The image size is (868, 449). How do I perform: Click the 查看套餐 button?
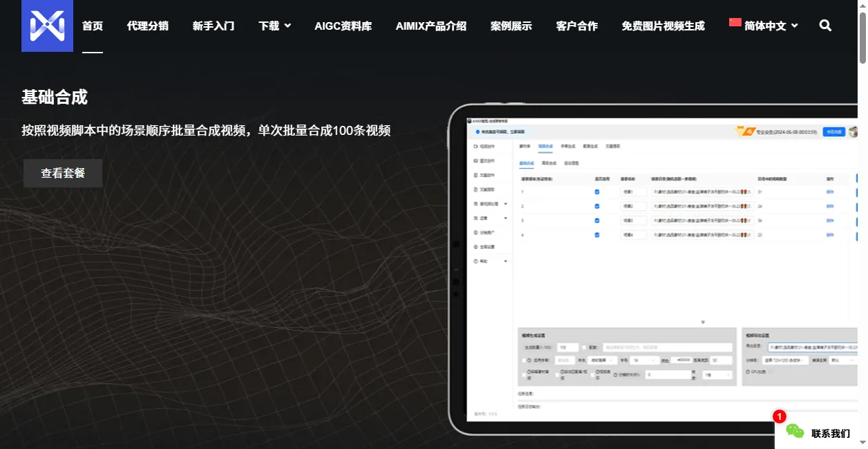click(x=63, y=173)
